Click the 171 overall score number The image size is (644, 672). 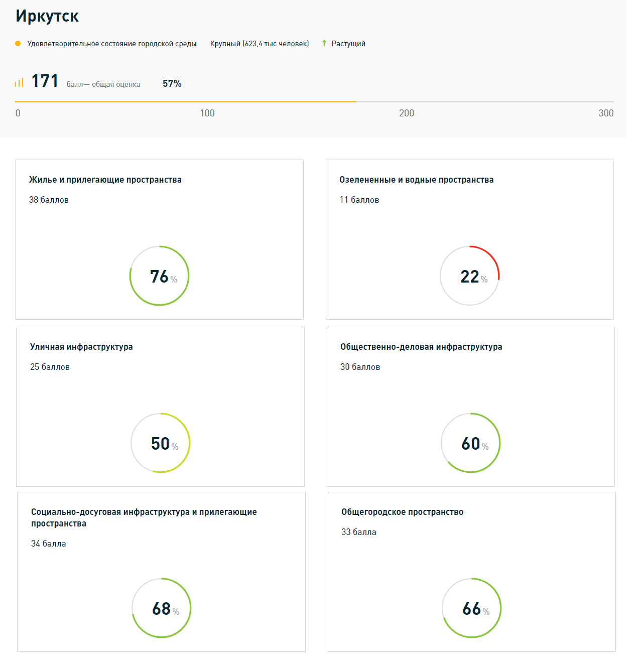tap(45, 81)
